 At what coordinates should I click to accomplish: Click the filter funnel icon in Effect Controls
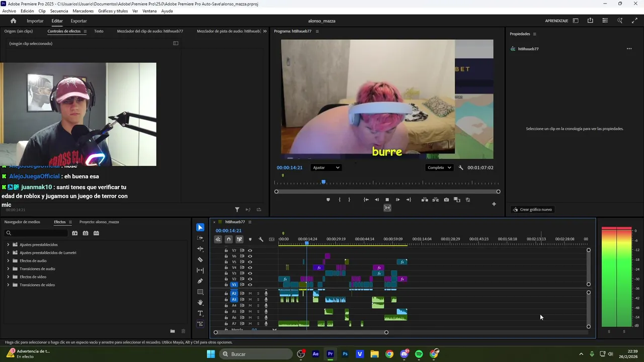pos(237,210)
